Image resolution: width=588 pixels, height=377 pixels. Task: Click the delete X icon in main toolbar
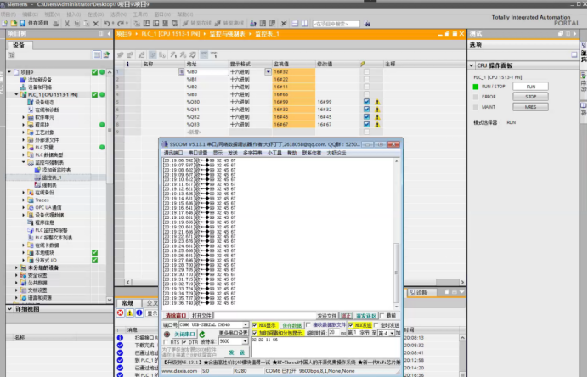(x=96, y=23)
